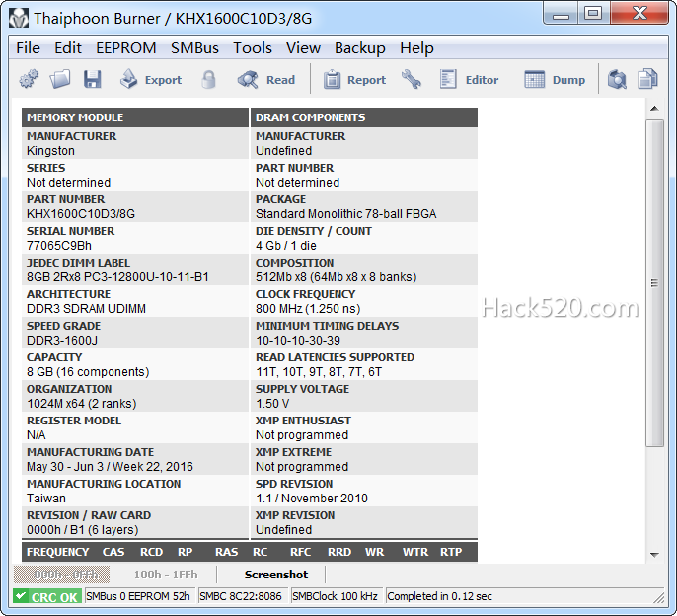Screen dimensions: 677x616
Task: Click the DDR3 SDRAM UDIMM architecture value
Action: coord(87,308)
